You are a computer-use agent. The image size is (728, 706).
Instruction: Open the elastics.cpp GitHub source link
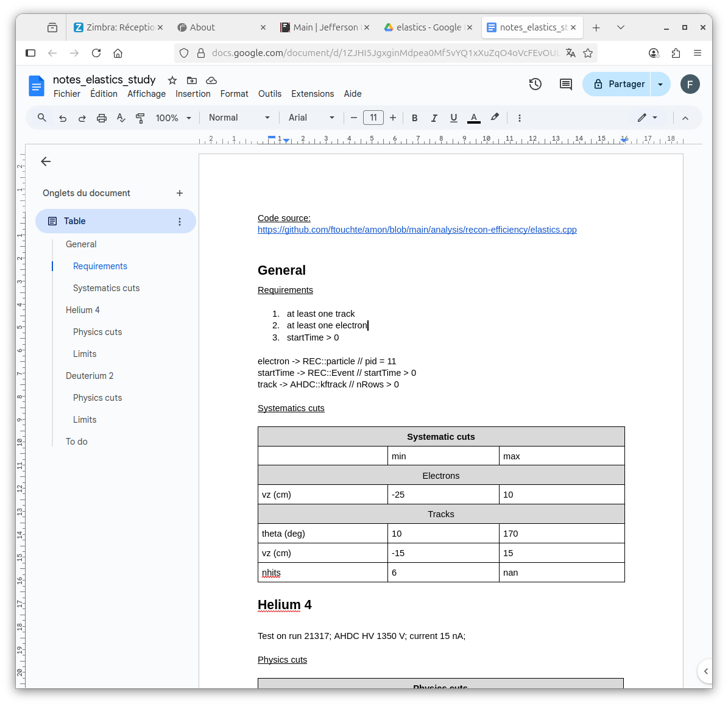coord(417,230)
